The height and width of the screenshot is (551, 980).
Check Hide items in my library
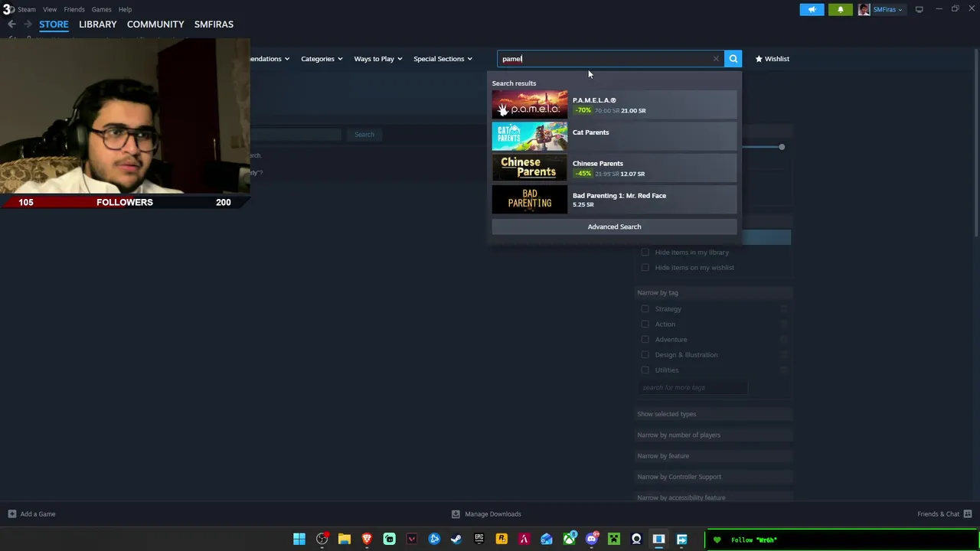click(x=645, y=253)
